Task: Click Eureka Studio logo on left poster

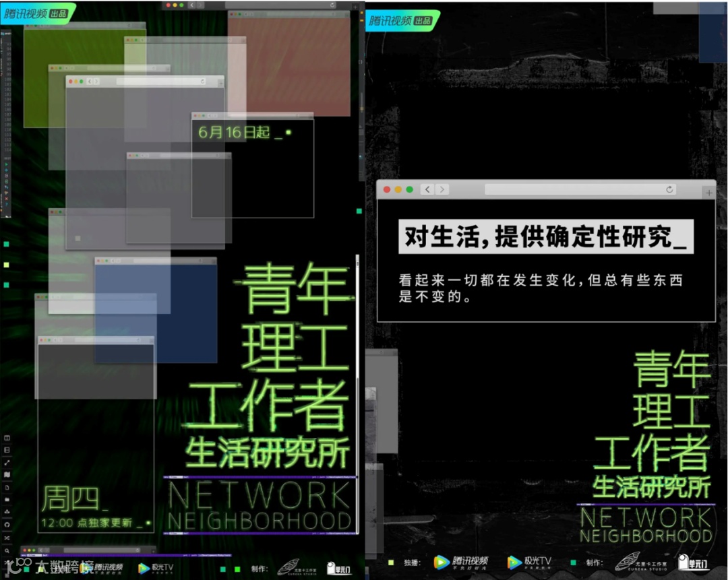Action: click(x=297, y=568)
